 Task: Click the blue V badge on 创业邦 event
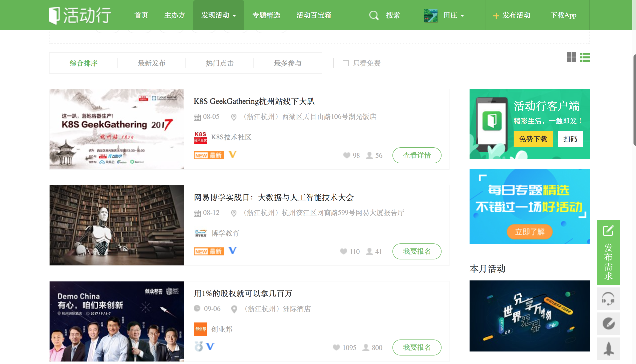pyautogui.click(x=210, y=346)
